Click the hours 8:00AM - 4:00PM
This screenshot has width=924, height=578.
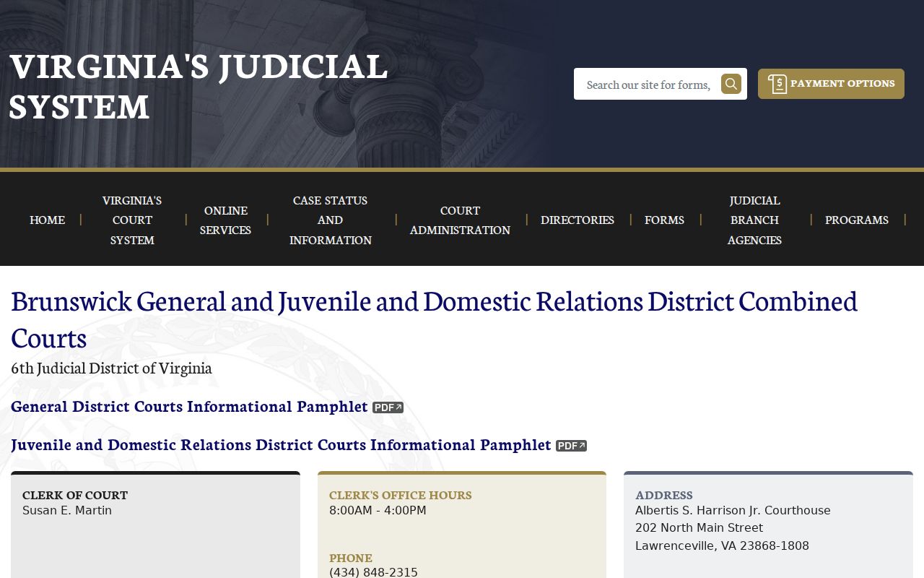[378, 511]
